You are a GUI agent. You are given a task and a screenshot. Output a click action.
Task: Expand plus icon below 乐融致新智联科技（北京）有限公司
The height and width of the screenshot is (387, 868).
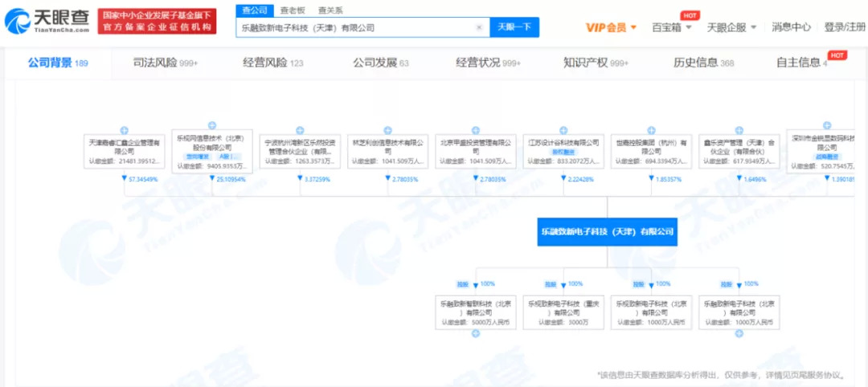point(476,334)
